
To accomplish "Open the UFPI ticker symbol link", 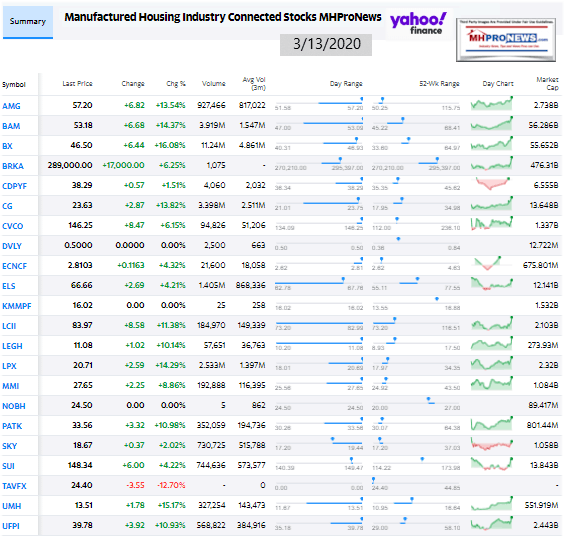I will pos(11,526).
